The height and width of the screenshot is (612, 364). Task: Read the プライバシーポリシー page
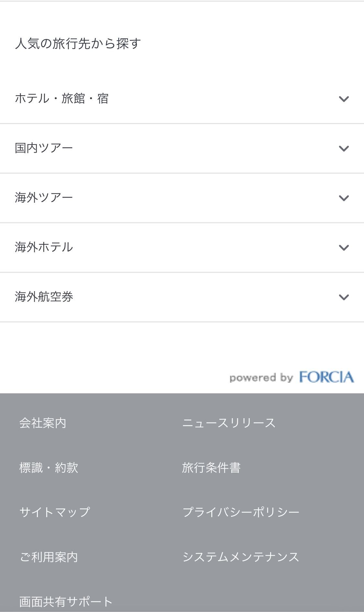(241, 512)
